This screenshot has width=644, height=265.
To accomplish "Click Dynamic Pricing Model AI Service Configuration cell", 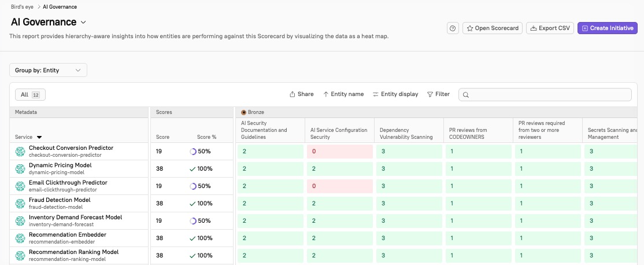I will 340,169.
